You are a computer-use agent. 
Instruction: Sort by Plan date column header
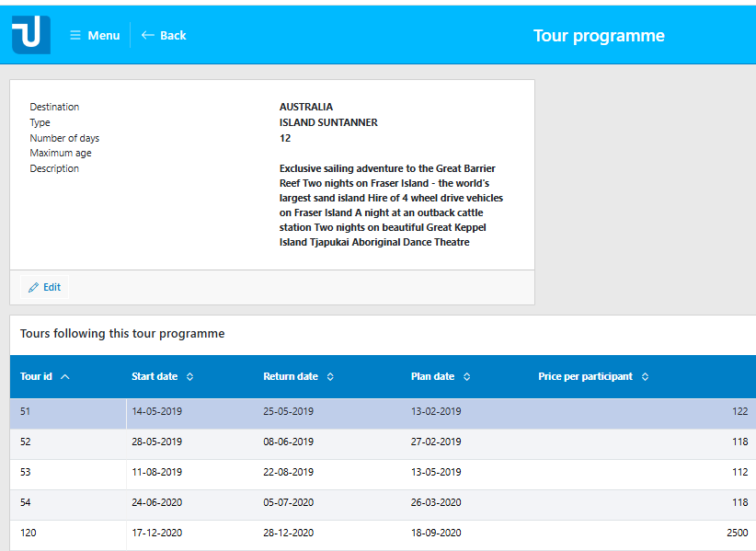[x=432, y=376]
